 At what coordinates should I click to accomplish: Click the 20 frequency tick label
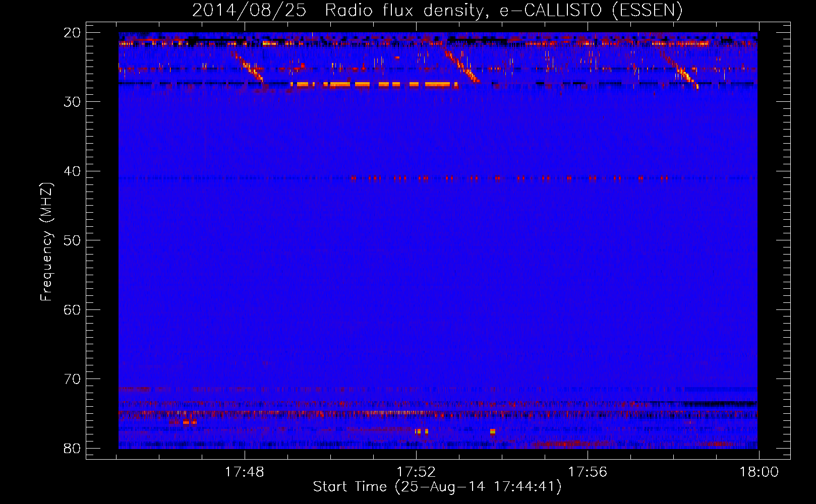[x=72, y=33]
